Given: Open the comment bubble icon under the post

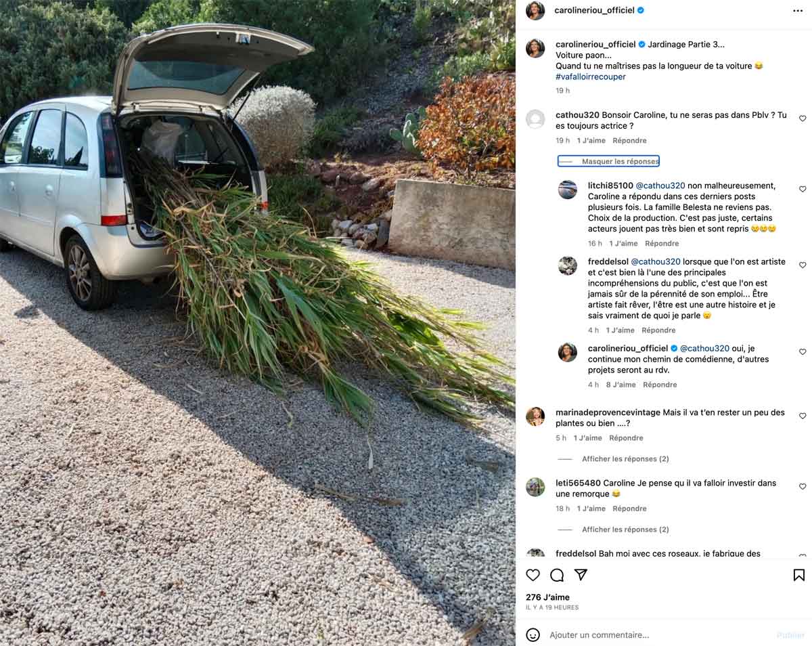Looking at the screenshot, I should (557, 575).
